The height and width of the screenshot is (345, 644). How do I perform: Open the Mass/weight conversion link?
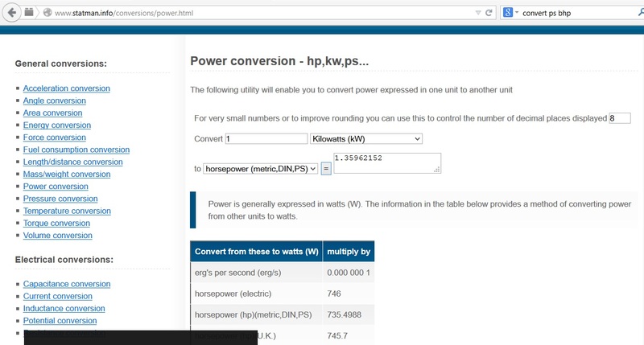click(67, 174)
